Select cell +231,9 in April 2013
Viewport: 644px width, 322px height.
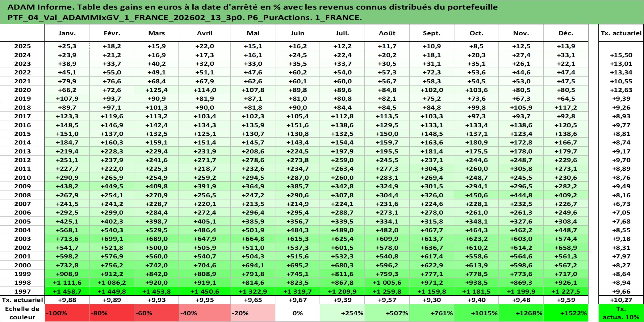coord(205,151)
